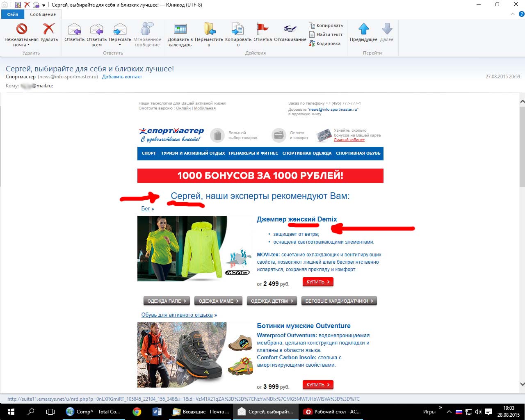
Task: Open СПОРТИВНАЯ ОДЕЖДА category
Action: [307, 153]
